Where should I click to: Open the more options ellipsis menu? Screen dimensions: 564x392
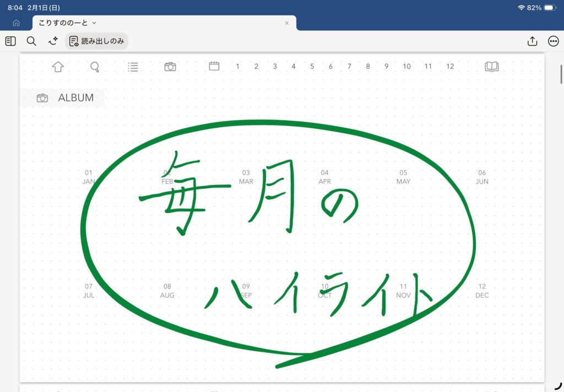tap(553, 41)
